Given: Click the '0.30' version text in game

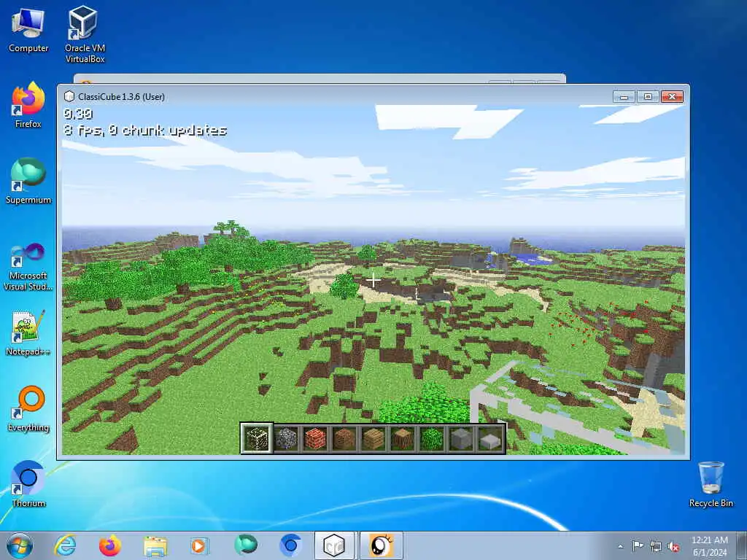Looking at the screenshot, I should (x=78, y=114).
